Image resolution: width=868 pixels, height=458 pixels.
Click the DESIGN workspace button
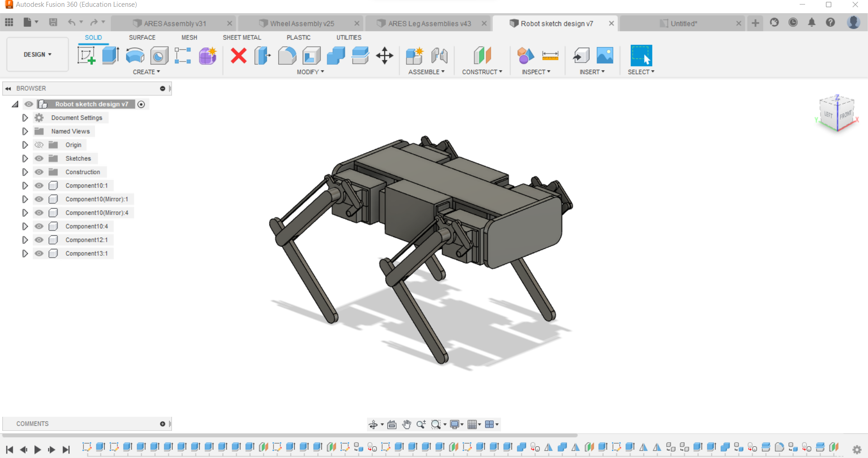pyautogui.click(x=37, y=54)
